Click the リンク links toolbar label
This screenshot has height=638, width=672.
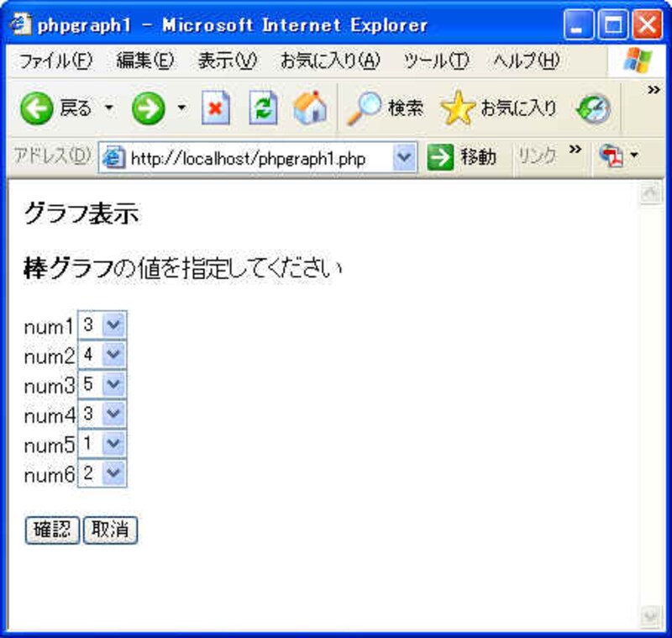coord(538,156)
